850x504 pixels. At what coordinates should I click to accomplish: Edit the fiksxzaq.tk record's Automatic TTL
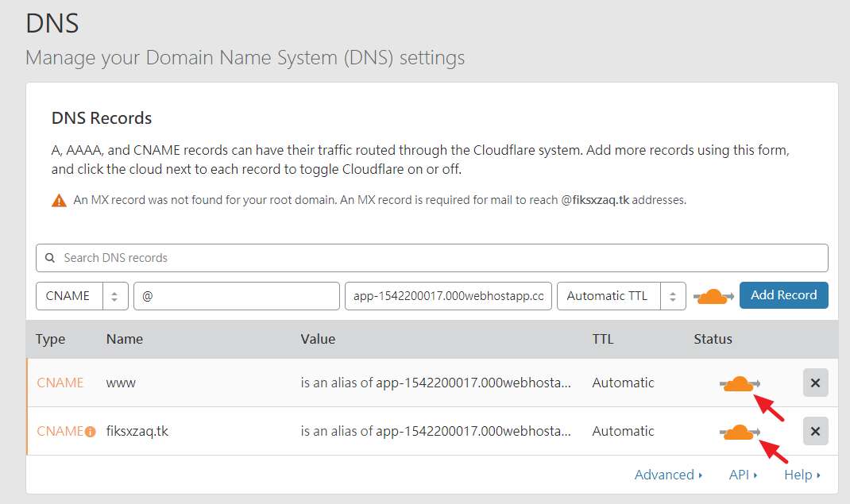coord(623,431)
